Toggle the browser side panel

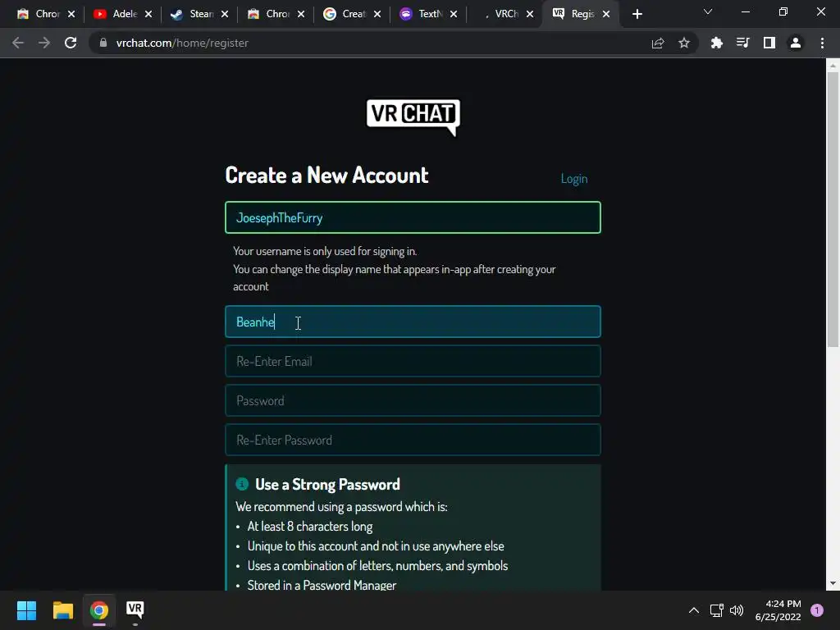769,43
